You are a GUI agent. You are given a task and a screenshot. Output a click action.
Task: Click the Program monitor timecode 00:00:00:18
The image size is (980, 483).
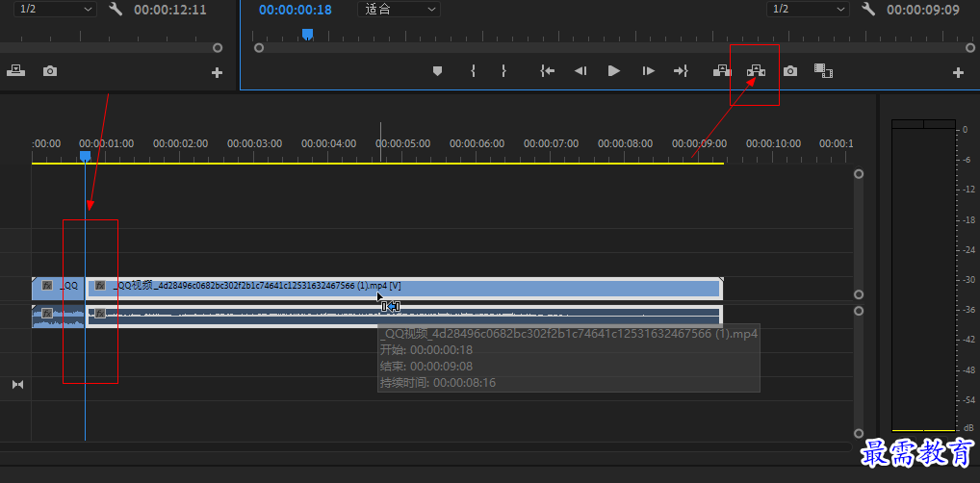tap(296, 10)
